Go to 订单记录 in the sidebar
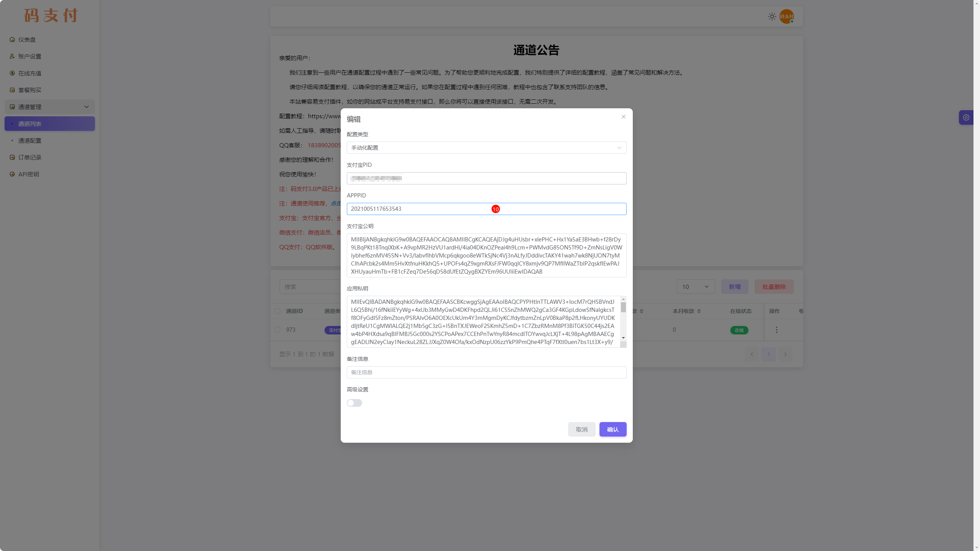Screen dimensions: 980x551 [x=30, y=157]
